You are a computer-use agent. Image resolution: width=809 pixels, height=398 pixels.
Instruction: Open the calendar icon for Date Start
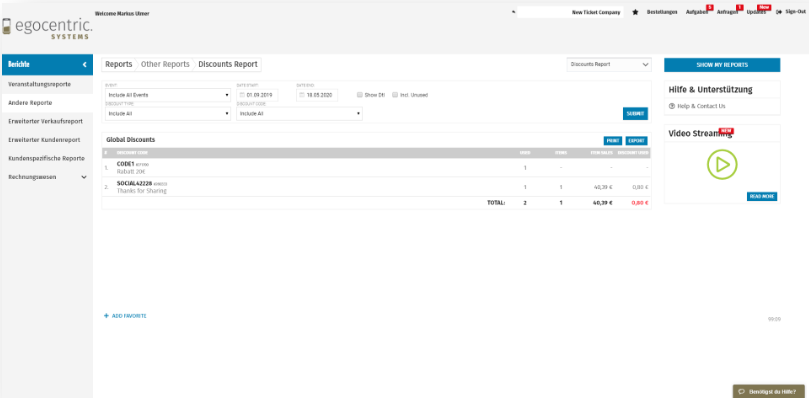(242, 95)
